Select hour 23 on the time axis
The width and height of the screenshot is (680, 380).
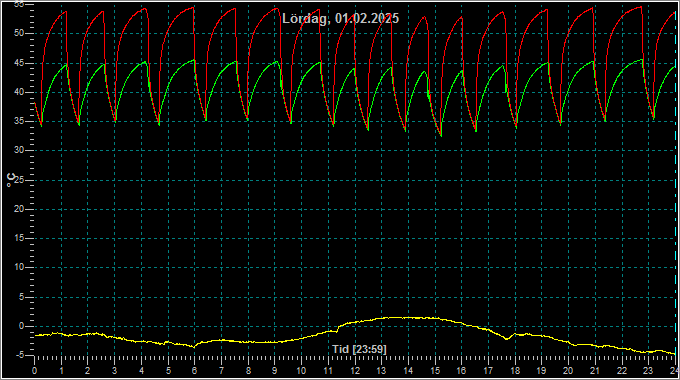click(x=647, y=371)
